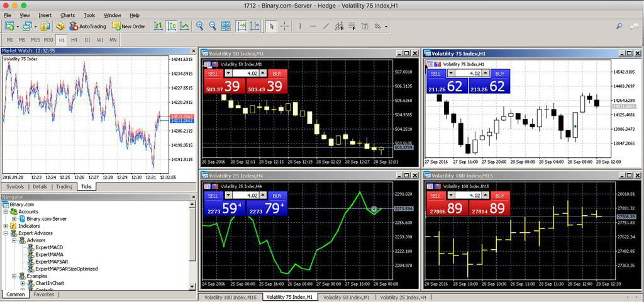This screenshot has height=302, width=644.
Task: Click the Navigator panel vertical scrollbar
Action: click(192, 245)
